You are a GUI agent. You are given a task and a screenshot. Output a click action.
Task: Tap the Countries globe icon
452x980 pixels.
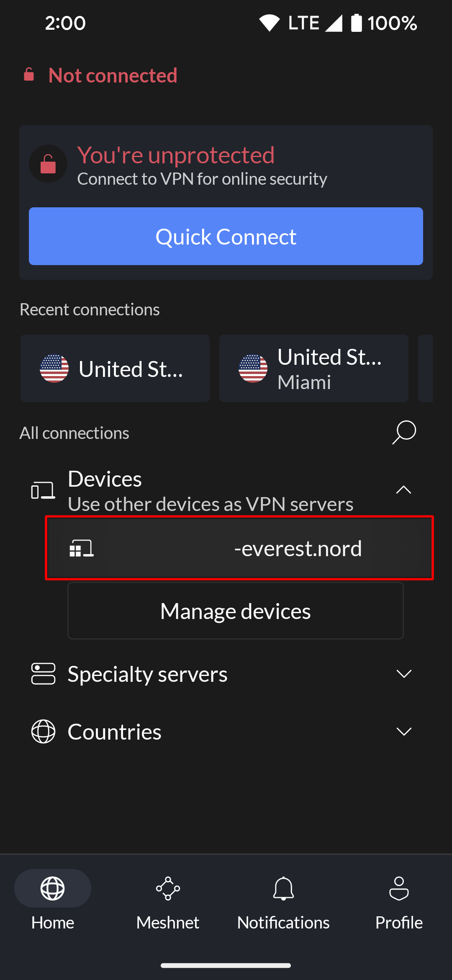coord(43,731)
